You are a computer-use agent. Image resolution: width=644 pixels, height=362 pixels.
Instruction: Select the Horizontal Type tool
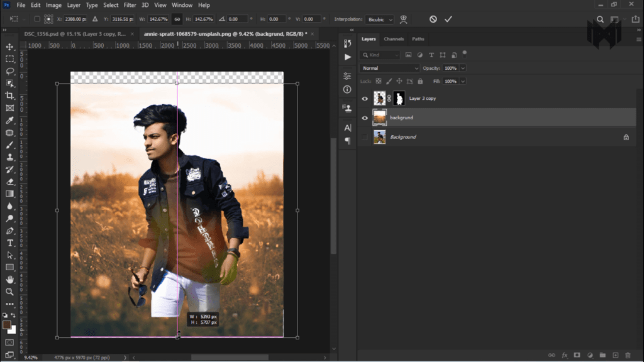pos(10,243)
